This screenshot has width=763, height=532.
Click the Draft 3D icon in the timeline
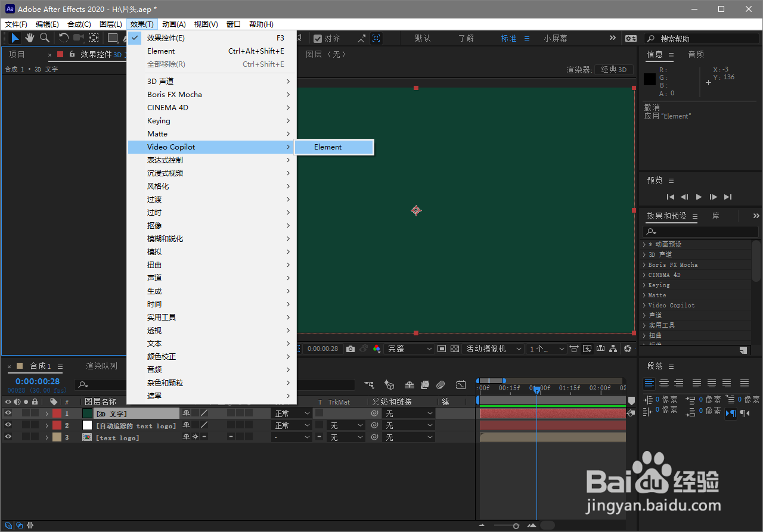pyautogui.click(x=389, y=385)
